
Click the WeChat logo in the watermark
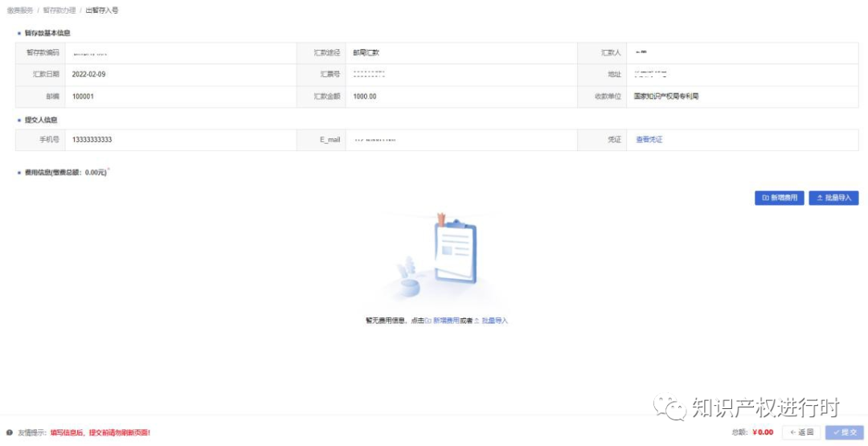[x=669, y=407]
